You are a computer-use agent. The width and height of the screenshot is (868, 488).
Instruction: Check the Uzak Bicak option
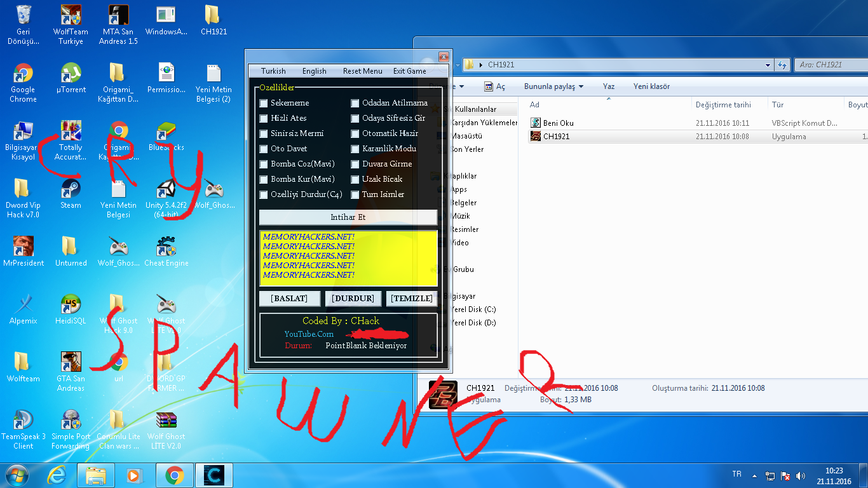[355, 179]
